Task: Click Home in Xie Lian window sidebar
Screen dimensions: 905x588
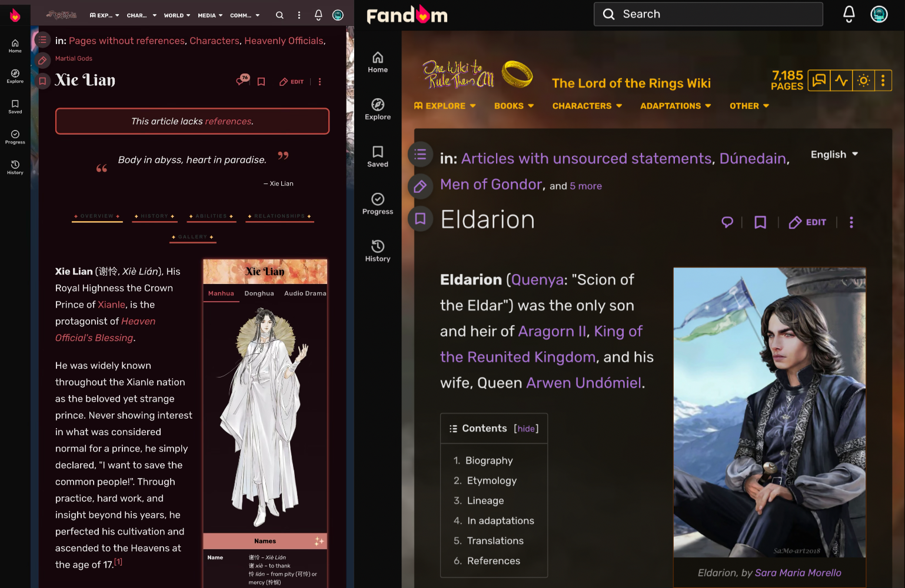Action: coord(15,46)
